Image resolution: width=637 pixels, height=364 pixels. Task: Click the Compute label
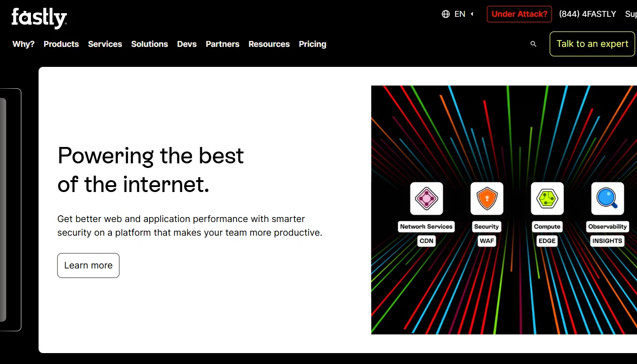pyautogui.click(x=547, y=227)
